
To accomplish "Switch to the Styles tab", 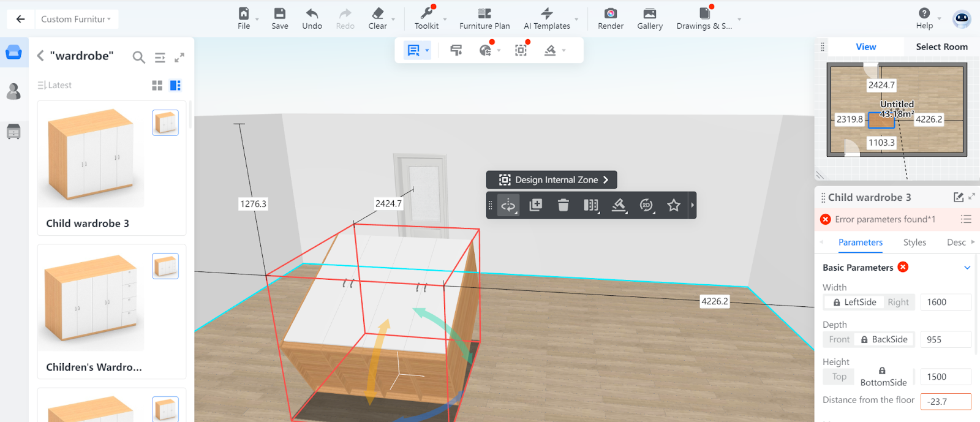I will point(914,243).
